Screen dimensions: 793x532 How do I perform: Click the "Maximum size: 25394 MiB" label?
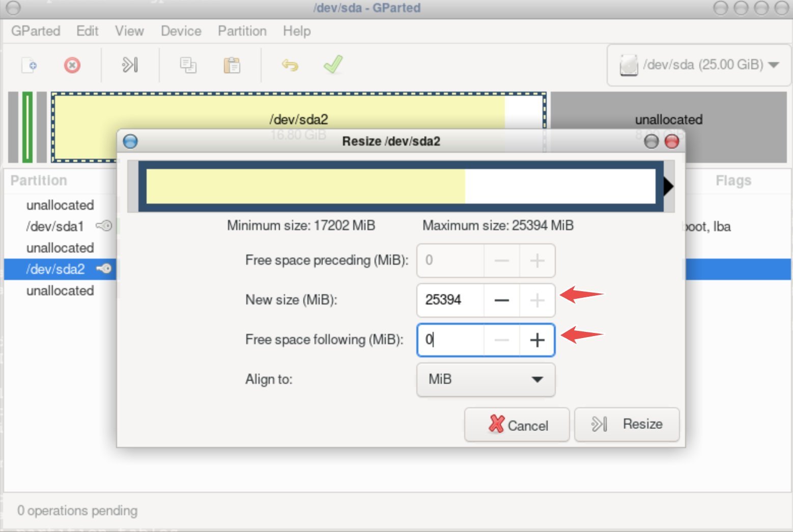(498, 226)
